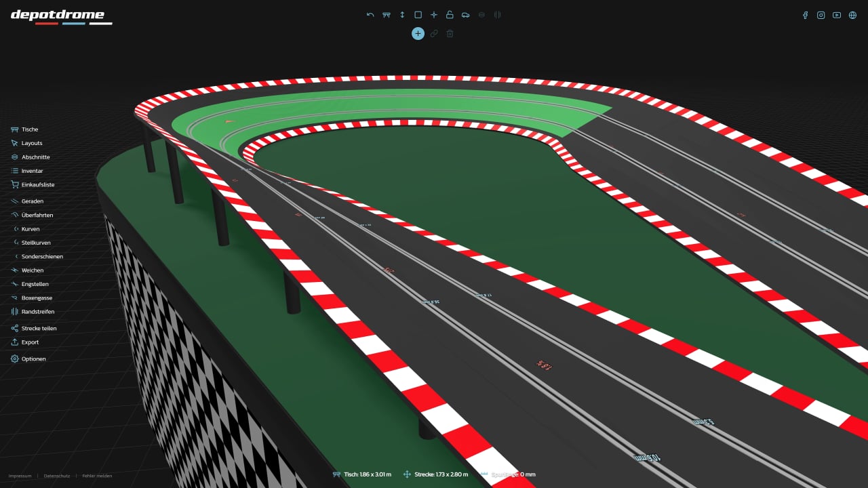Screen dimensions: 868x488
Task: Open the Datenschutz footer link
Action: (57, 476)
